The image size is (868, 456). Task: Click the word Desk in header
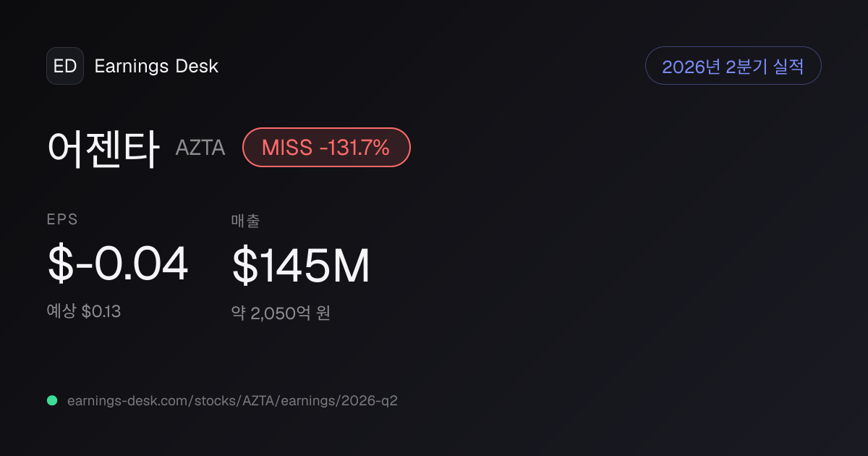[197, 66]
